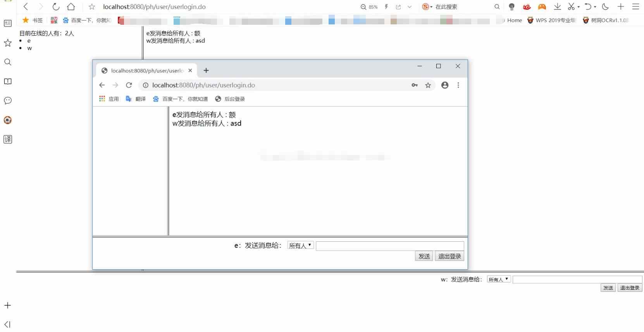
Task: Click the Chrome address bar URL
Action: (203, 85)
